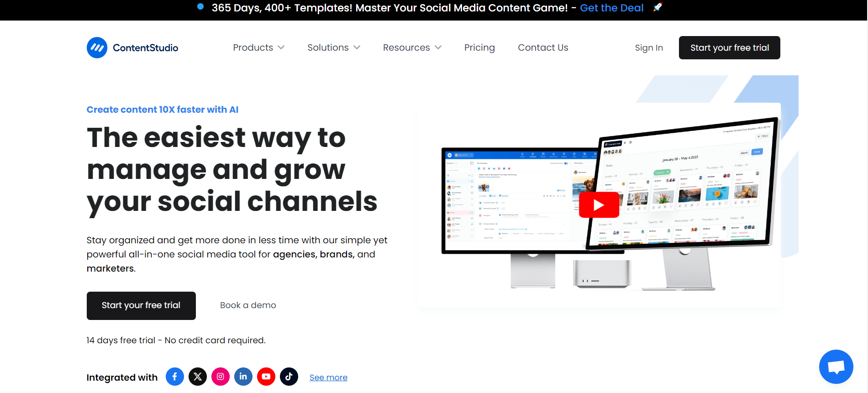Follow the Get the Deal link

click(611, 8)
